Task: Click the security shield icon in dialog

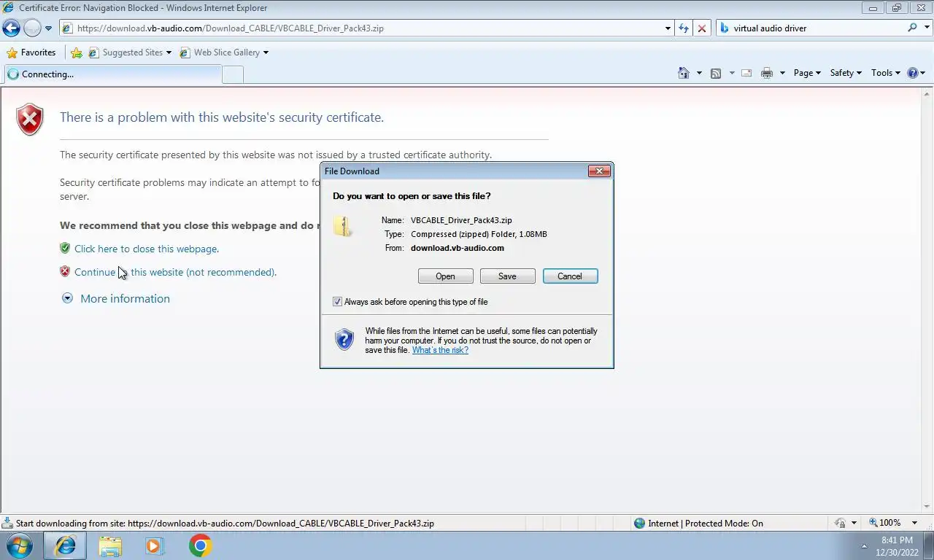Action: [x=344, y=340]
